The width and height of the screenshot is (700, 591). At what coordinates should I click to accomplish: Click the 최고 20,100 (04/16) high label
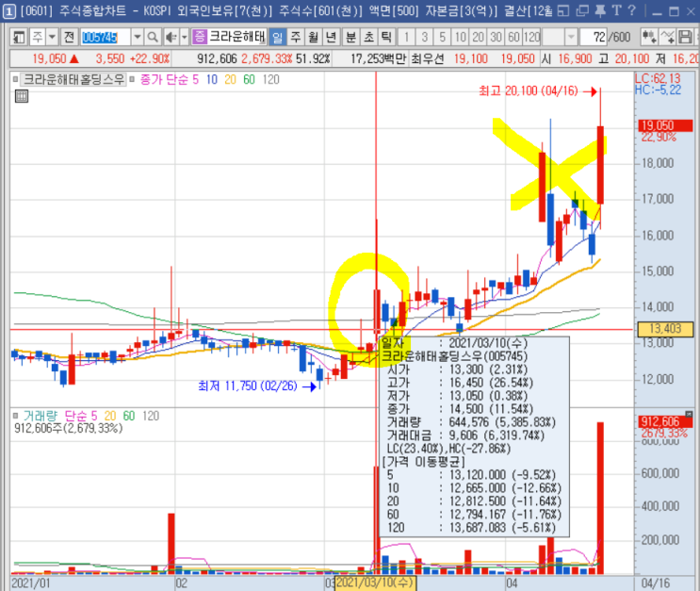529,91
